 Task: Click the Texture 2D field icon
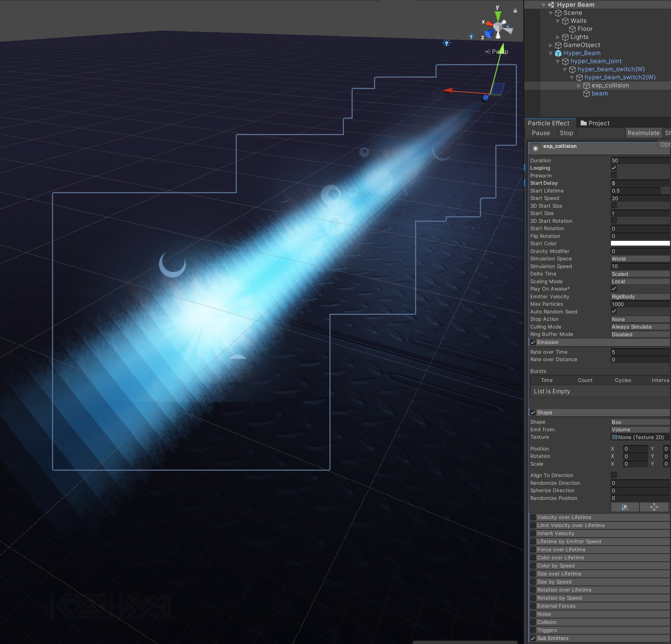click(x=615, y=437)
